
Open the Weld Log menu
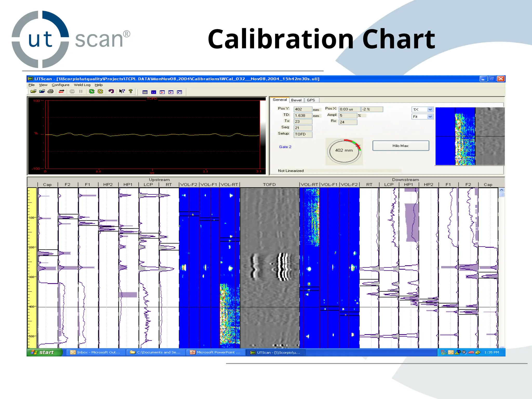point(82,85)
